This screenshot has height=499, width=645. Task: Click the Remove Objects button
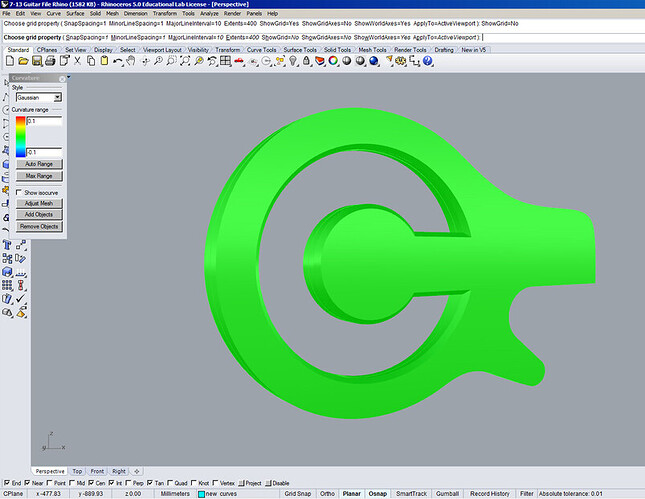click(39, 226)
